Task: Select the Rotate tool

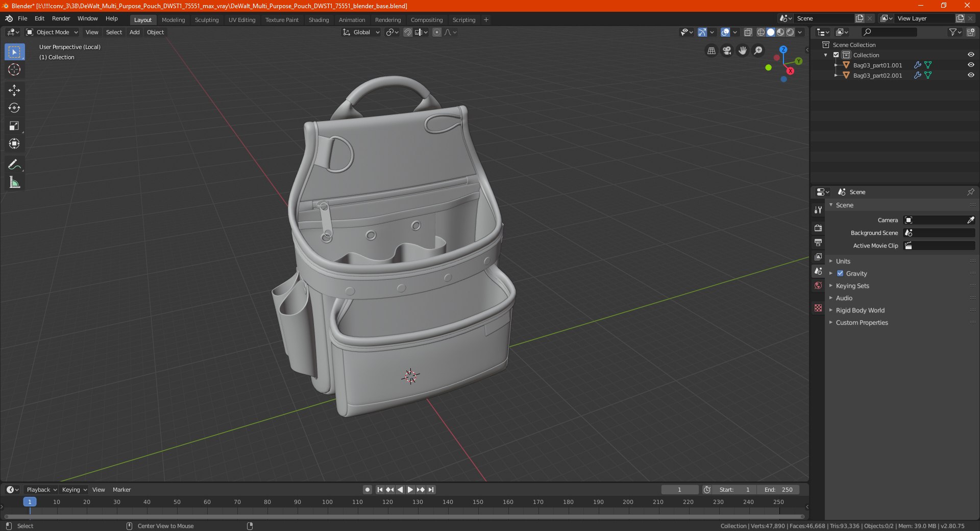Action: tap(14, 108)
